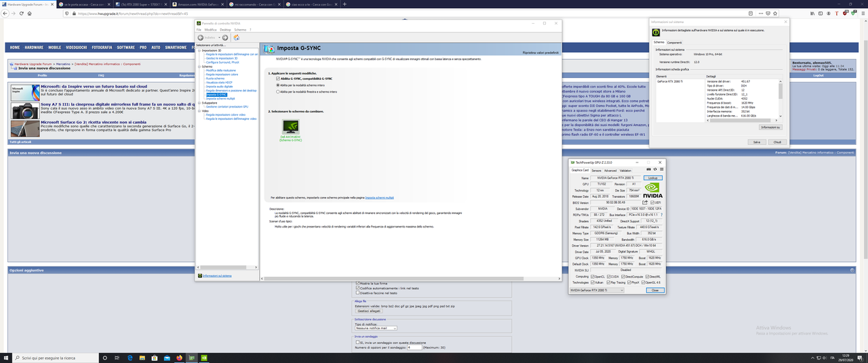Screen dimensions: 868x363
Task: Click Windows taskbar search box
Action: 56,357
